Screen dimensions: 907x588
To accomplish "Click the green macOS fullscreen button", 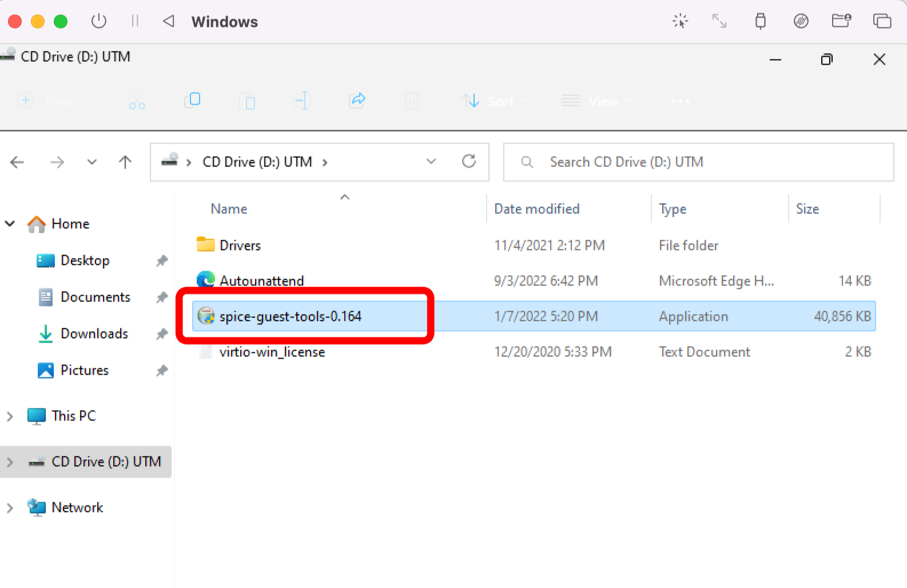I will pyautogui.click(x=61, y=22).
